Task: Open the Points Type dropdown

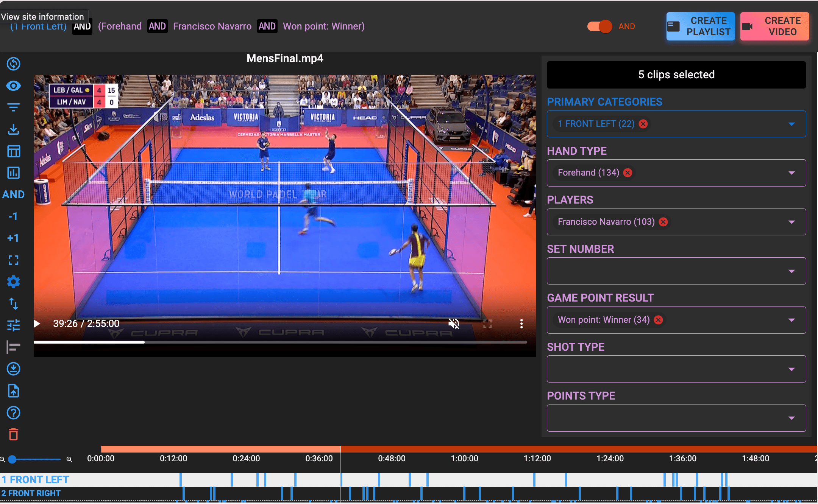Action: (791, 418)
